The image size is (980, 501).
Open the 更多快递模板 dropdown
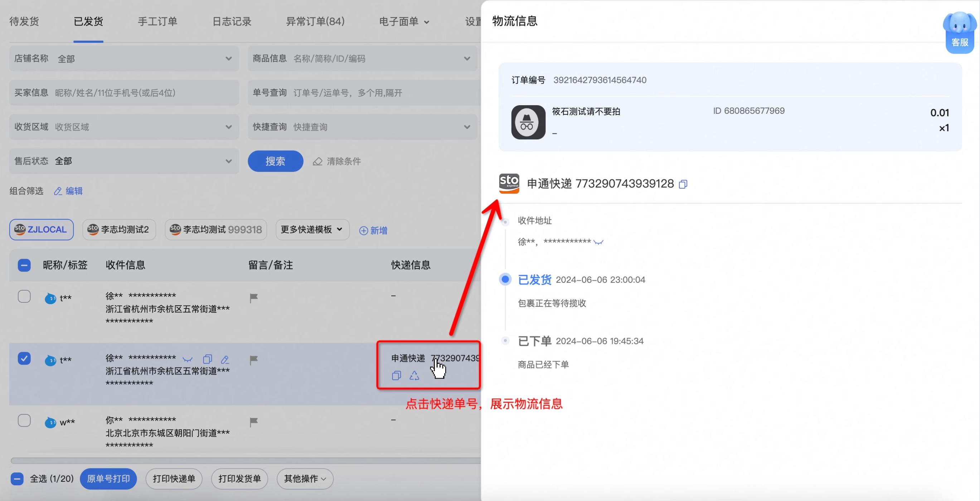coord(312,230)
